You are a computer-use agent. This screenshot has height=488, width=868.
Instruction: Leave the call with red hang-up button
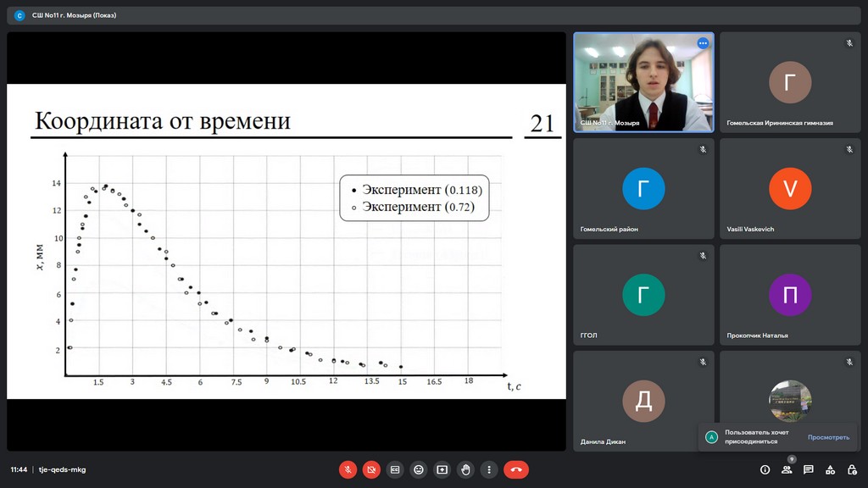click(516, 469)
